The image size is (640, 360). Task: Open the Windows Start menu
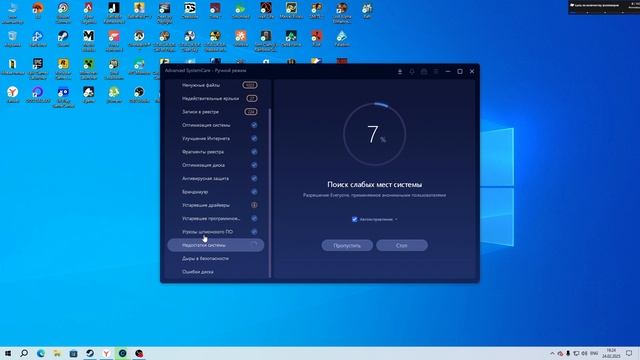[x=8, y=353]
